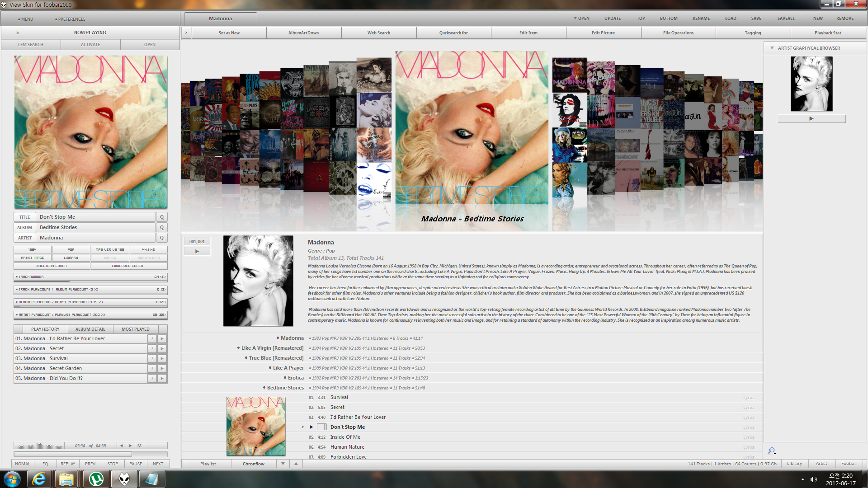Click the Bedtime Stories album thumbnail

click(x=256, y=426)
